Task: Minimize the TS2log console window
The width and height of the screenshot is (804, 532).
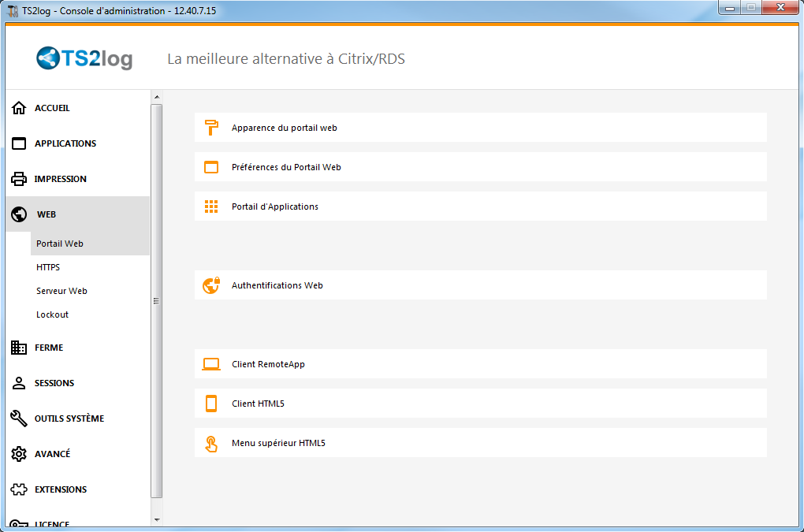Action: point(730,7)
